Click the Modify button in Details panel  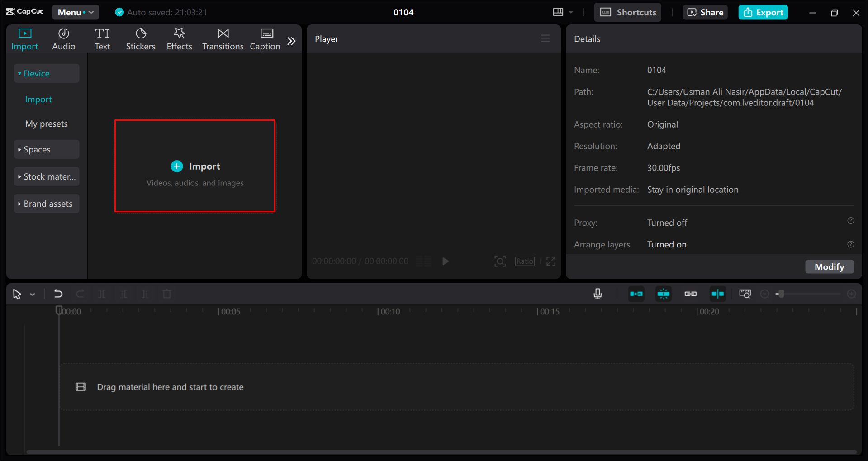(829, 267)
